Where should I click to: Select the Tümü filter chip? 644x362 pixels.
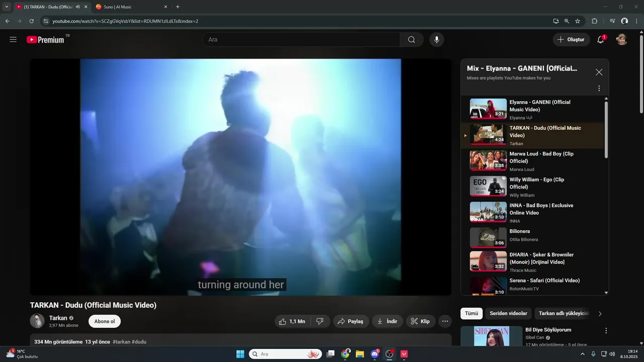(471, 314)
